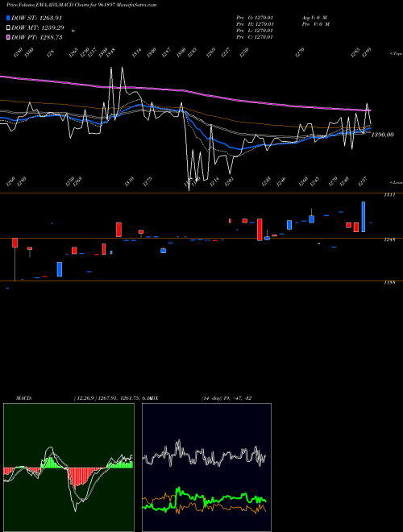Screen dimensions: 403x532
Task: Click the 'Pre O: 1270.01' value
Action: (x=255, y=18)
